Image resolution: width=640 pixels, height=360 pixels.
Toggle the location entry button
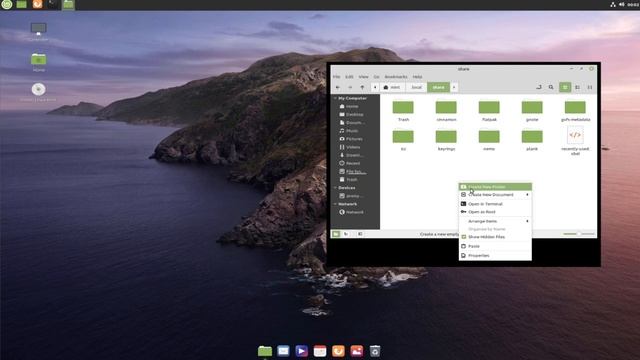tap(539, 87)
